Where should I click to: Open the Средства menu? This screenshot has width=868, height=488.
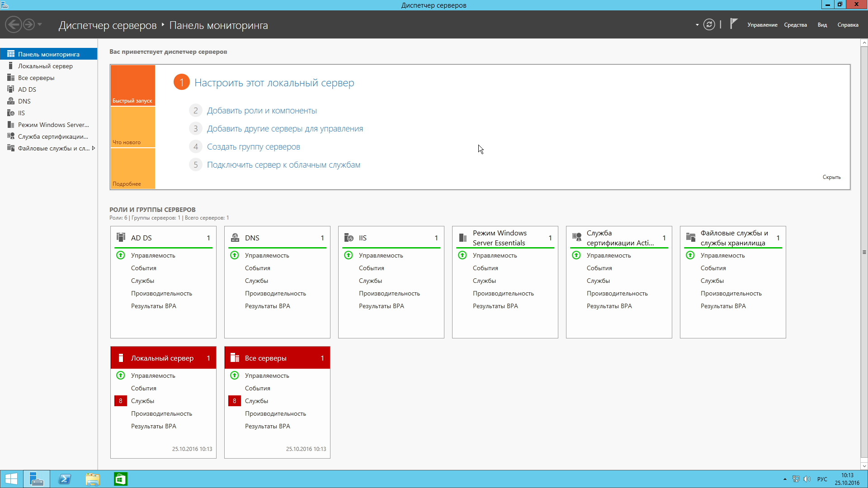click(795, 25)
